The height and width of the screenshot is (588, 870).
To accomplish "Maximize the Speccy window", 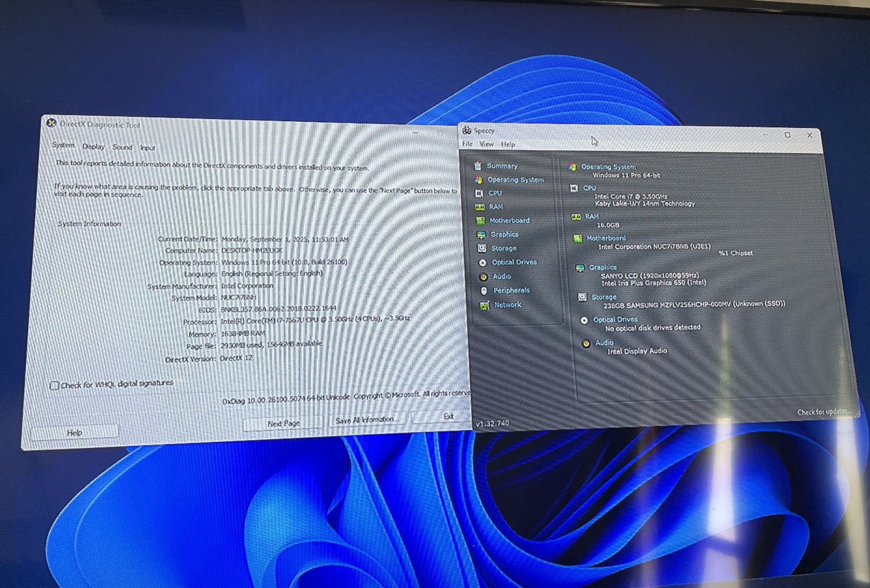I will [x=788, y=135].
